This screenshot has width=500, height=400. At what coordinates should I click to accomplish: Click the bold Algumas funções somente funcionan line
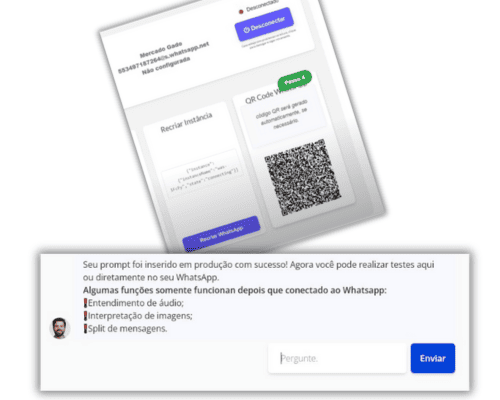pyautogui.click(x=235, y=290)
